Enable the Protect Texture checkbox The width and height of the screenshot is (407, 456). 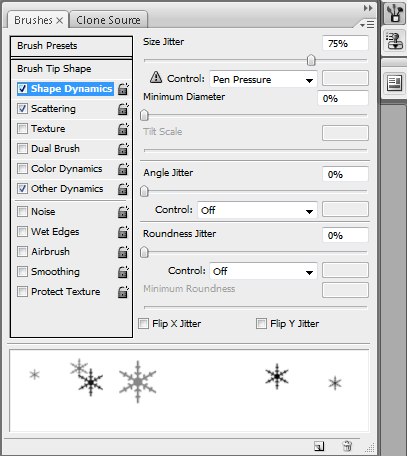point(22,292)
